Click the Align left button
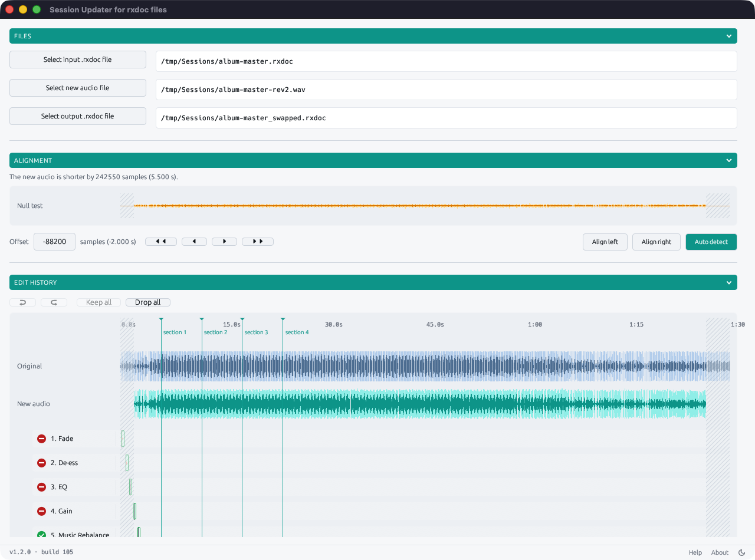Viewport: 755px width, 560px height. pos(605,242)
